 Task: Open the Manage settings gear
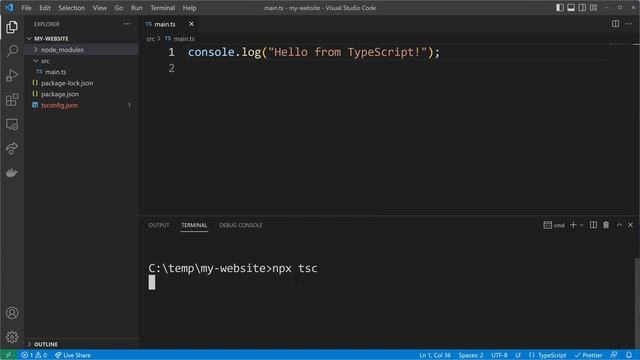(x=12, y=337)
